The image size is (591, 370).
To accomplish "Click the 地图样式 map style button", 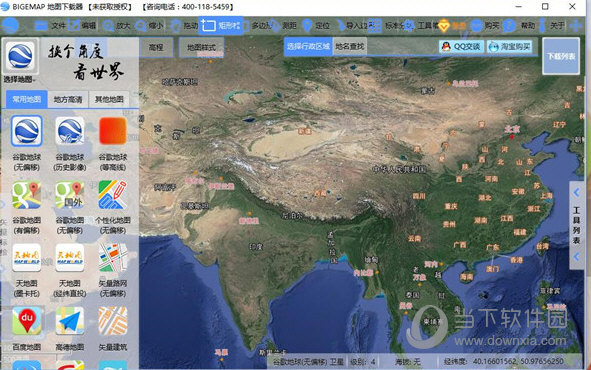I will coord(201,47).
